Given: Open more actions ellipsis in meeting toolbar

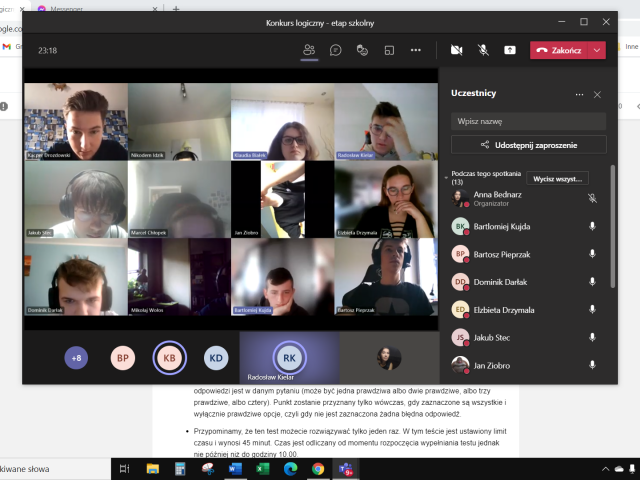Looking at the screenshot, I should click(x=416, y=50).
